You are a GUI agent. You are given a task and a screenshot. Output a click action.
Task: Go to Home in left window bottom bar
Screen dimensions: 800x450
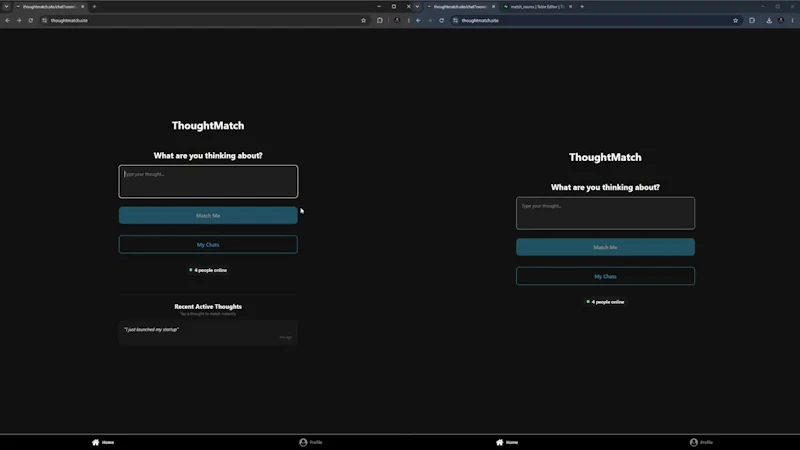point(103,442)
